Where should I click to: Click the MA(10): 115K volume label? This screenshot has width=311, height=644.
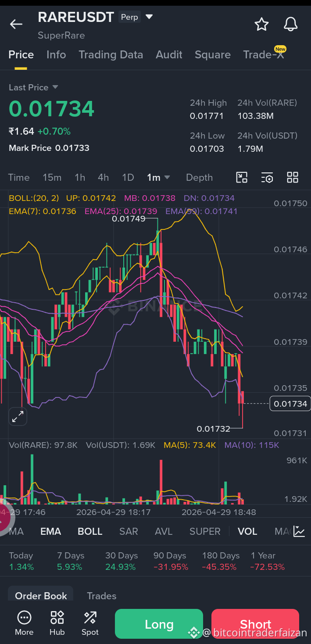pos(252,445)
